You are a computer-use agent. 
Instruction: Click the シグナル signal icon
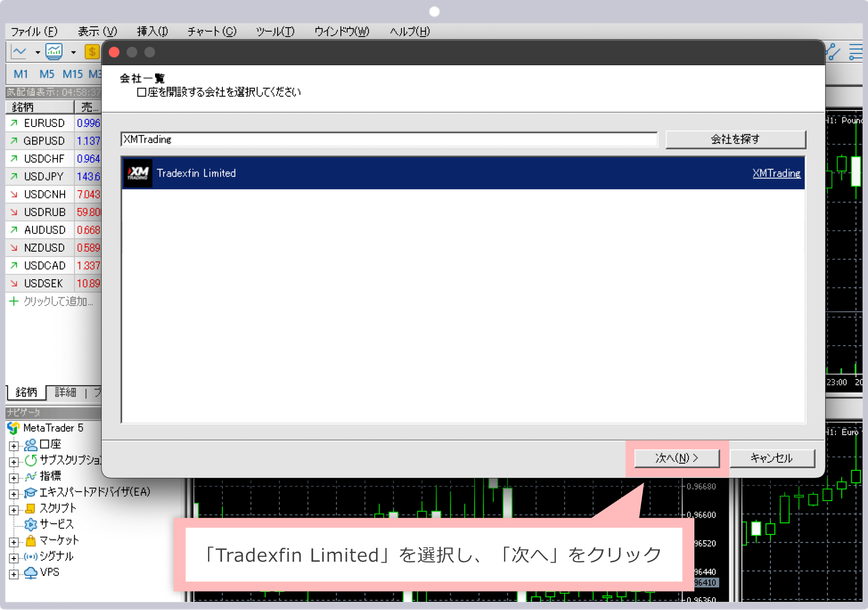pos(30,556)
